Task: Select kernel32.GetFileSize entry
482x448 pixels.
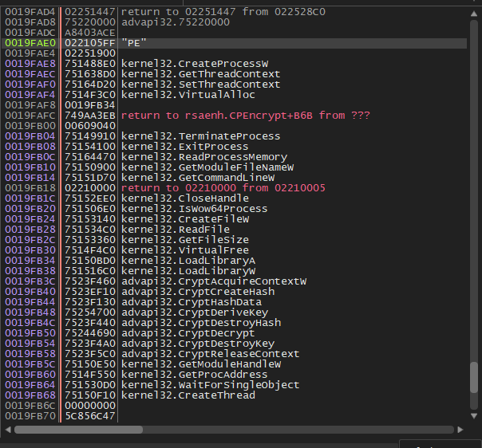Action: (185, 240)
